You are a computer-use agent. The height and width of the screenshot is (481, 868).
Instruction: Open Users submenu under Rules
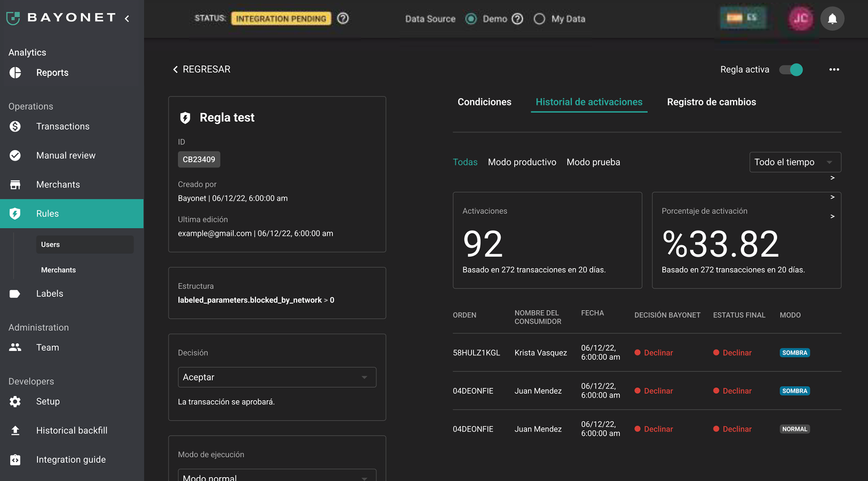pos(85,244)
